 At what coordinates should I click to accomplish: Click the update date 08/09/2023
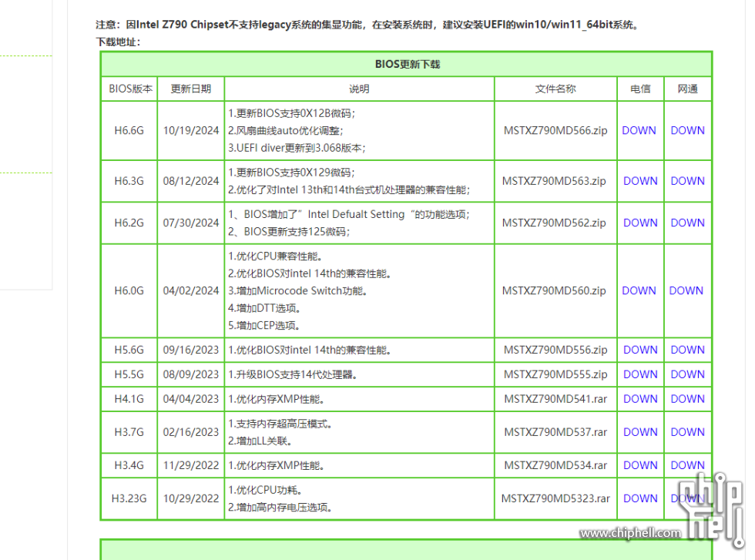[191, 375]
